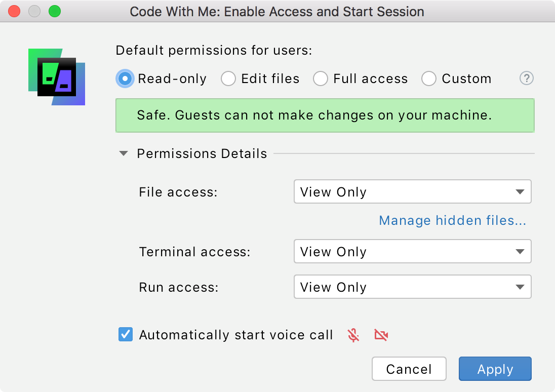Click the muted microphone icon

353,335
